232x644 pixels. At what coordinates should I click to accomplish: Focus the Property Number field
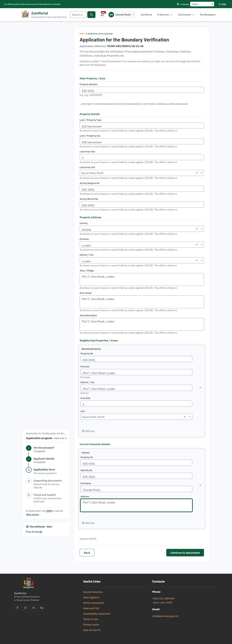(x=142, y=90)
